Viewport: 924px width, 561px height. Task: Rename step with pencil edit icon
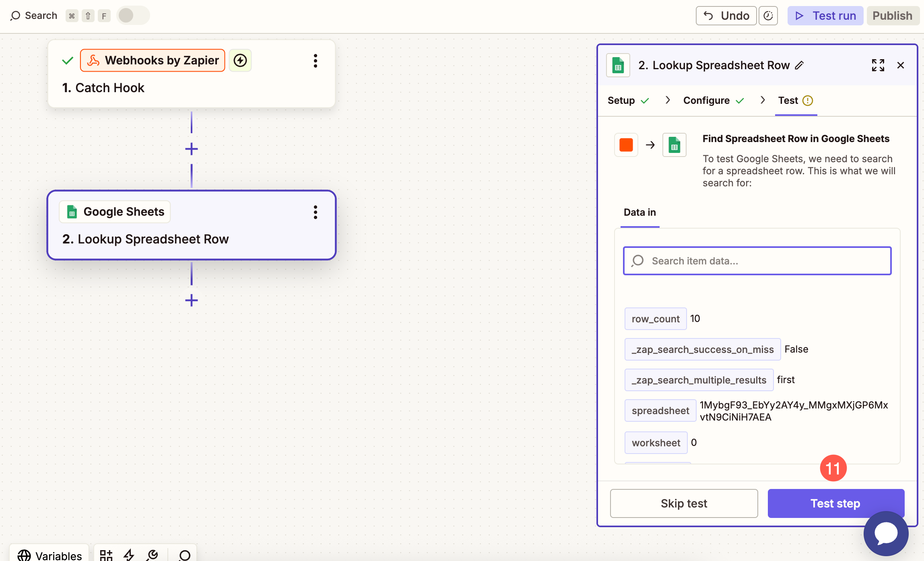point(800,65)
